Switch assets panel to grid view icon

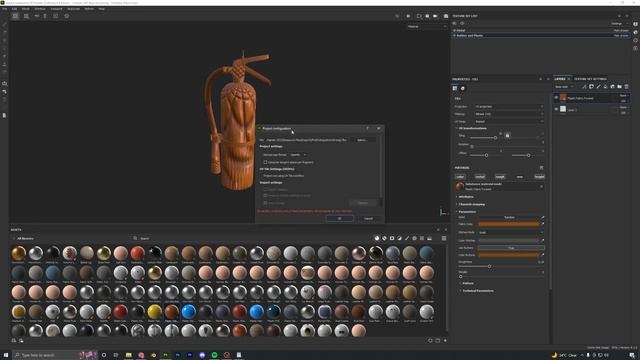[444, 238]
